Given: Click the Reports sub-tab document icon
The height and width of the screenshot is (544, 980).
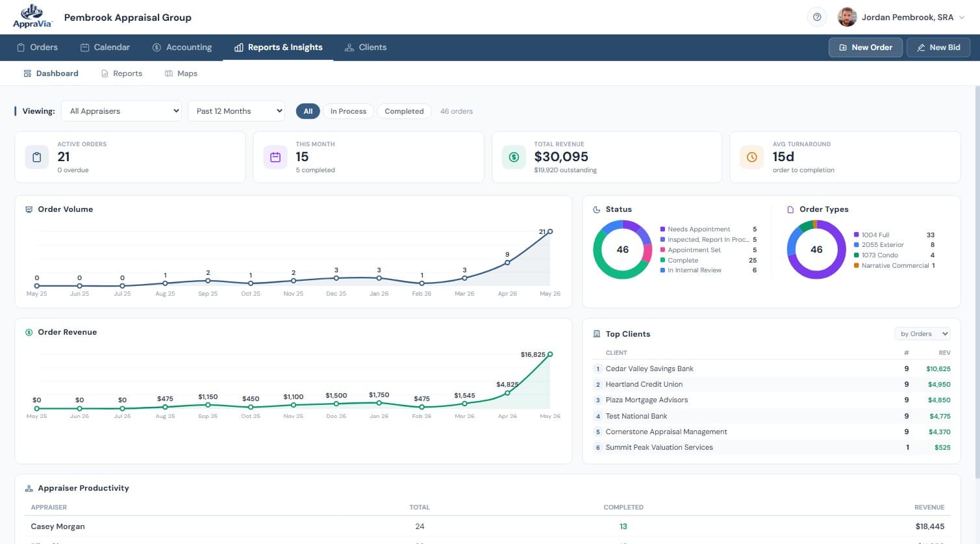Looking at the screenshot, I should (105, 73).
